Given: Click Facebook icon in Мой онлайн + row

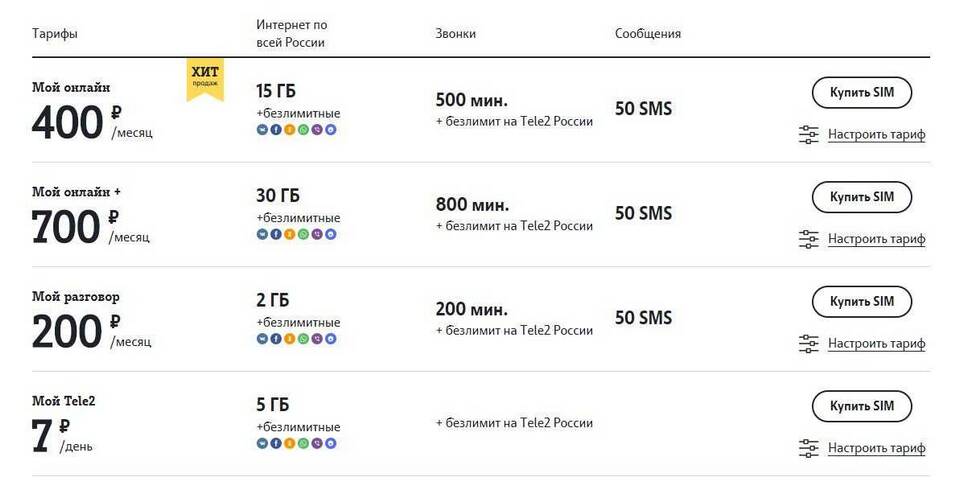Looking at the screenshot, I should click(276, 235).
